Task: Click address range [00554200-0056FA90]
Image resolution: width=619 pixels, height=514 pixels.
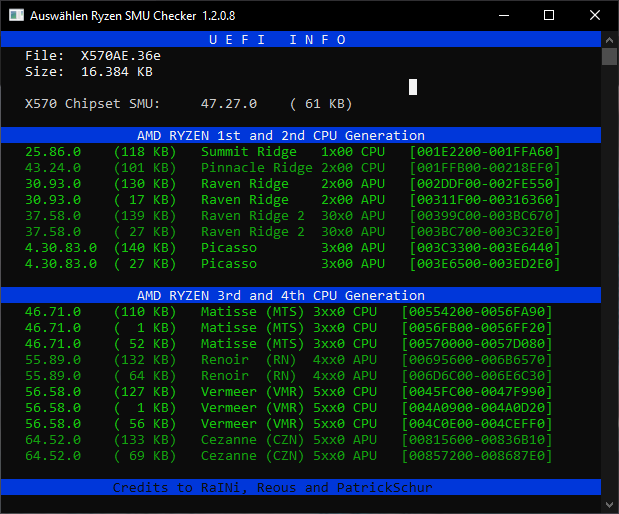Action: point(476,311)
